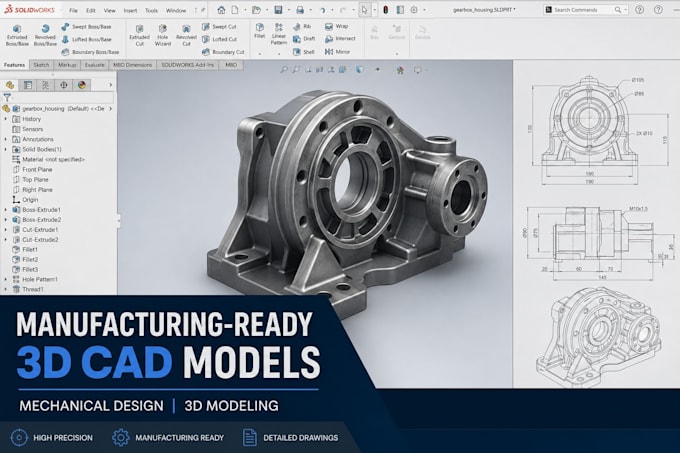
Task: Click in the Search Commands field
Action: [x=585, y=10]
